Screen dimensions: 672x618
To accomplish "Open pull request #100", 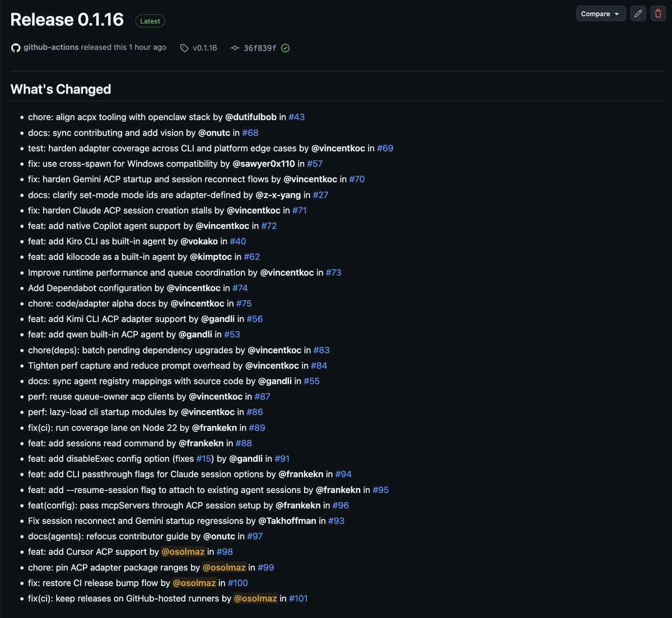I will [238, 583].
